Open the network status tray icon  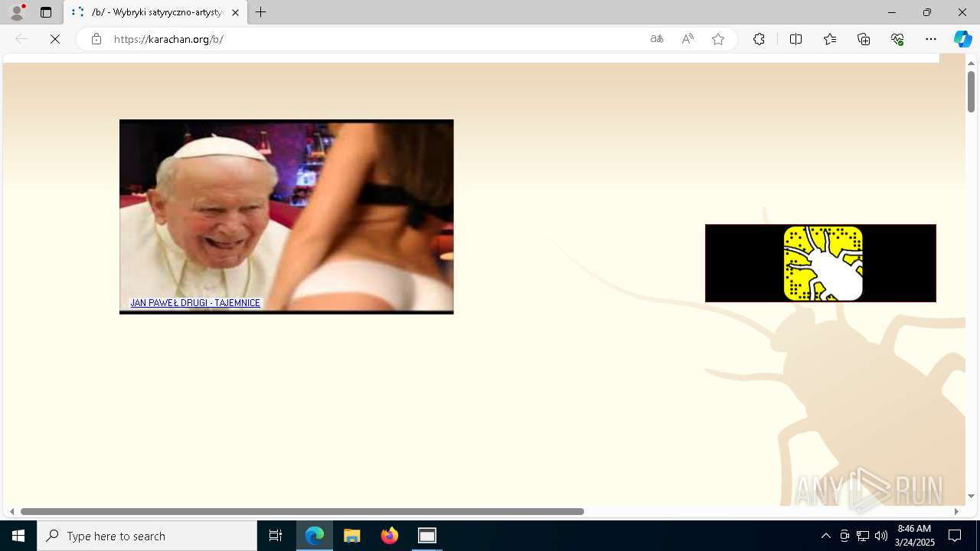click(x=863, y=536)
